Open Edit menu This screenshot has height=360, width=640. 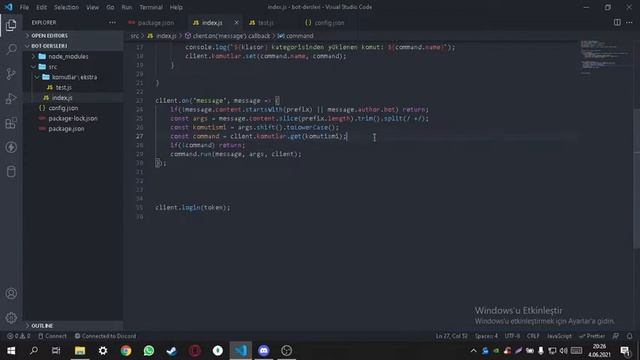pos(41,7)
